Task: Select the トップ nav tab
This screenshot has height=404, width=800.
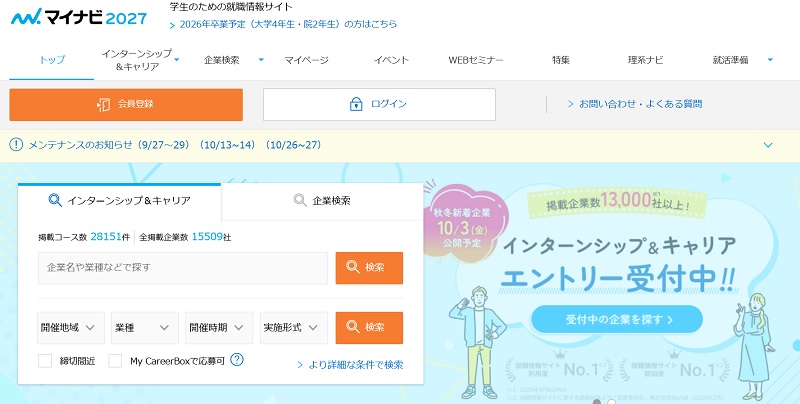Action: coord(52,60)
